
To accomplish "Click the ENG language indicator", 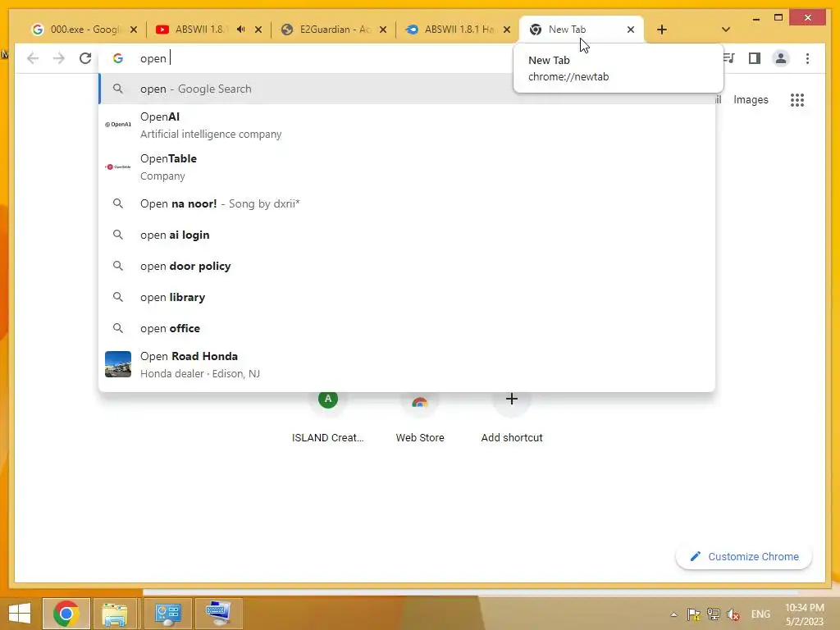I will pos(760,614).
